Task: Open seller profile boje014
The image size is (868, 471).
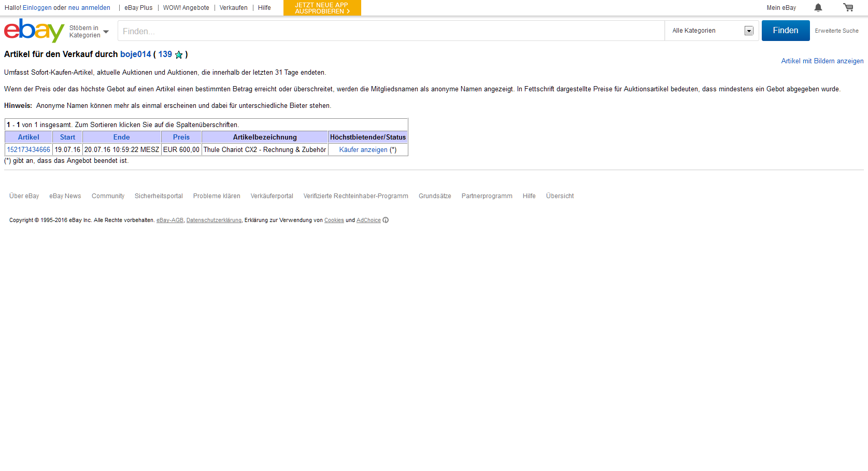Action: (x=136, y=54)
